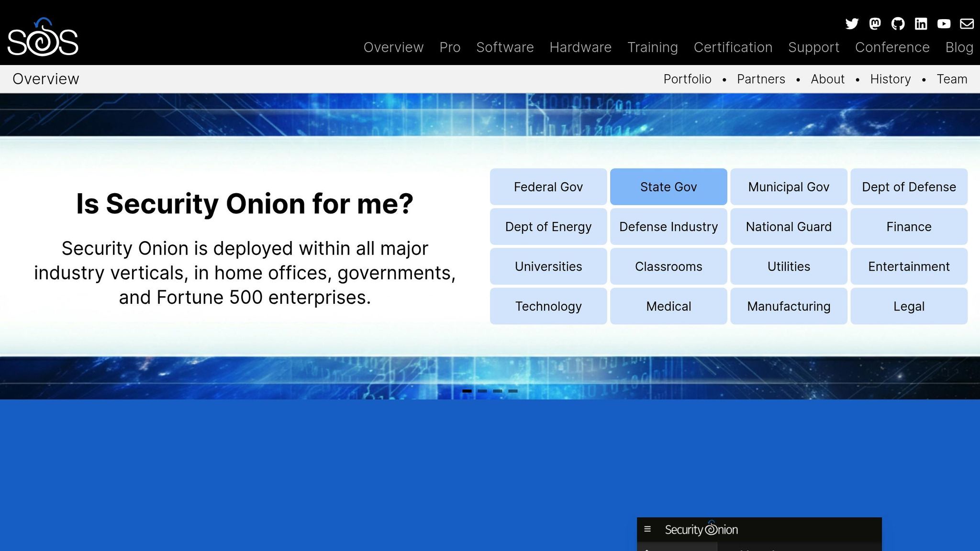Select the Dept of Defense tile
This screenshot has width=980, height=551.
(909, 187)
